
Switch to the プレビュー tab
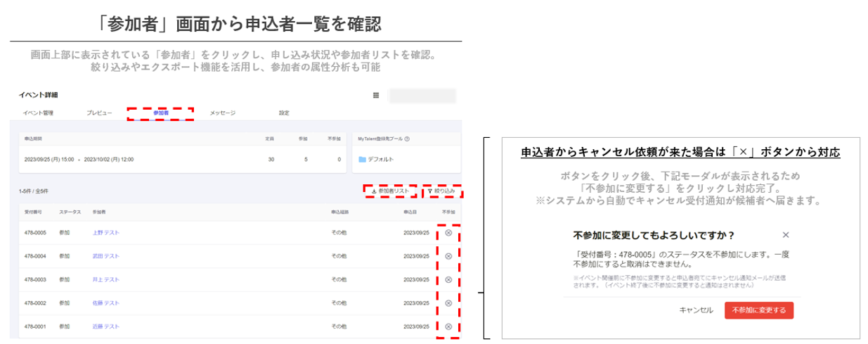[x=99, y=113]
